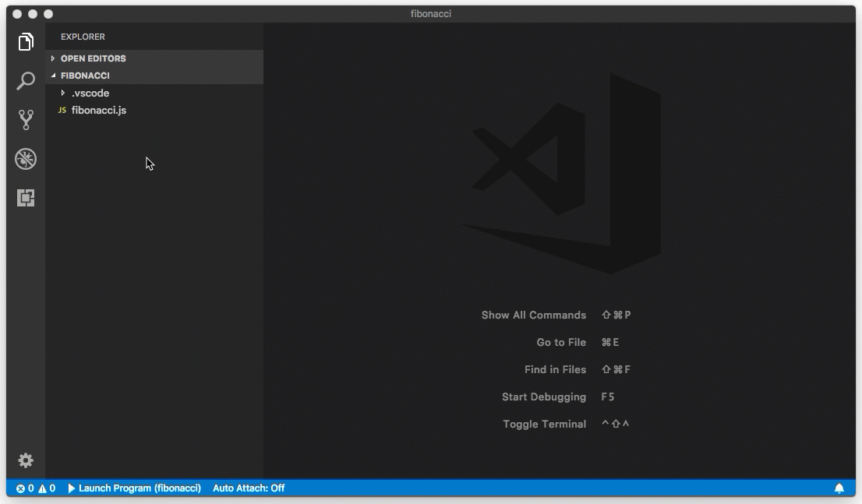Expand the Open Editors section
862x504 pixels.
[x=93, y=58]
